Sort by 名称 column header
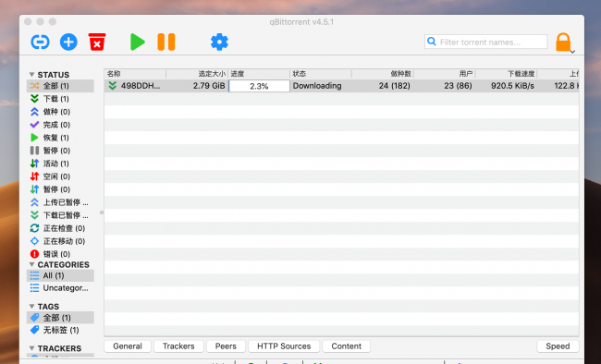The width and height of the screenshot is (601, 364). (135, 74)
